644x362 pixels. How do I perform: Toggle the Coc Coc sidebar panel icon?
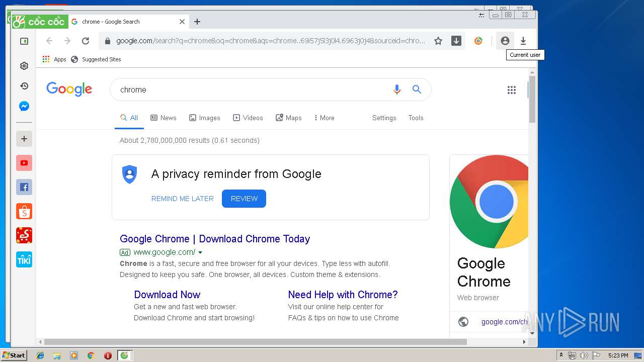click(24, 41)
